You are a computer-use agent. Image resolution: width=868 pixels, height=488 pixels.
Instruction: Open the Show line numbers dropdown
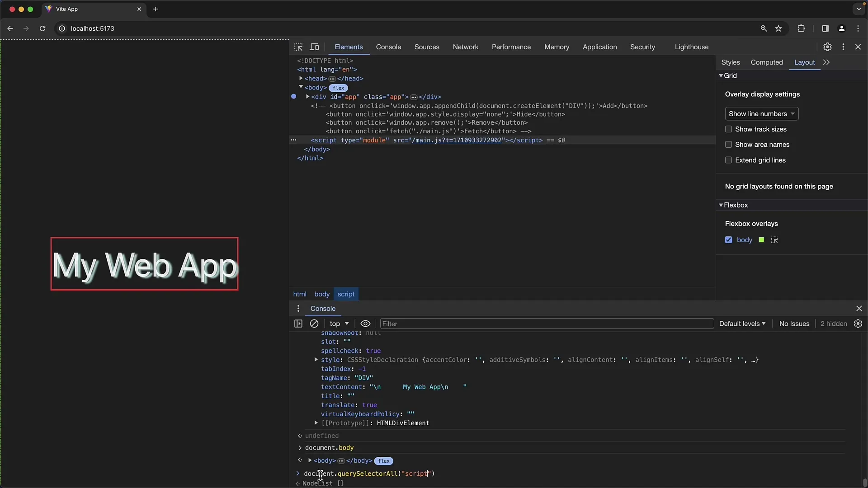tap(762, 114)
